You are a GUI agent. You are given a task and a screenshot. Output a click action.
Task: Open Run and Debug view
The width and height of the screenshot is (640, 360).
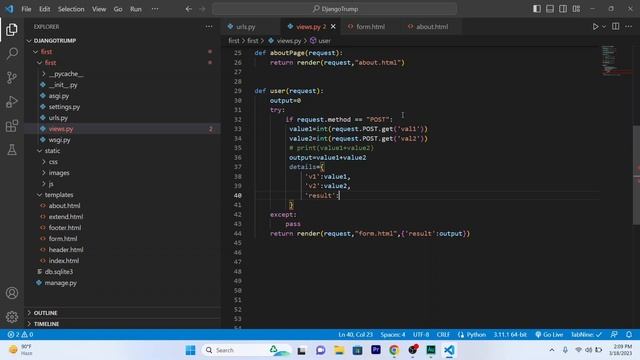[12, 102]
